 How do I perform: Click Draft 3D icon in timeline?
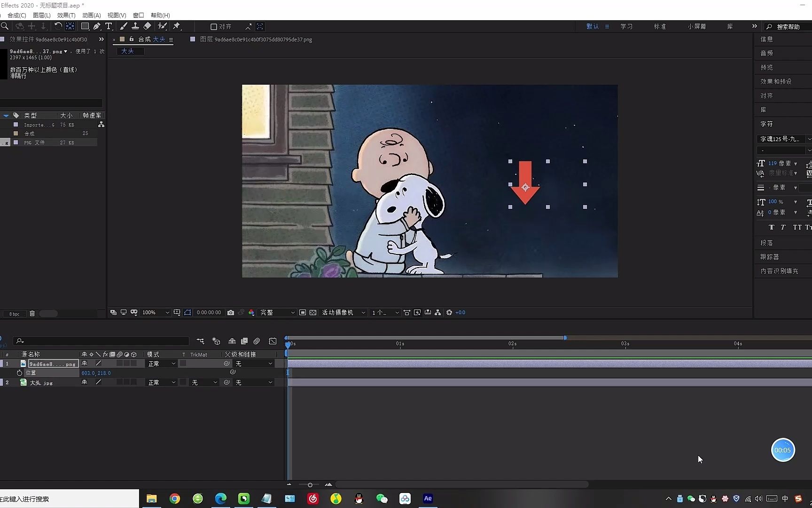point(216,341)
